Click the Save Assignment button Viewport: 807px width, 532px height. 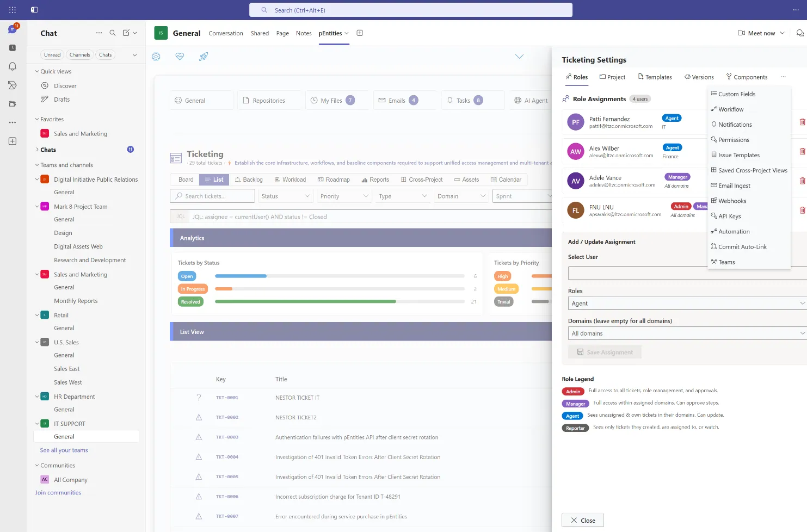click(x=605, y=352)
